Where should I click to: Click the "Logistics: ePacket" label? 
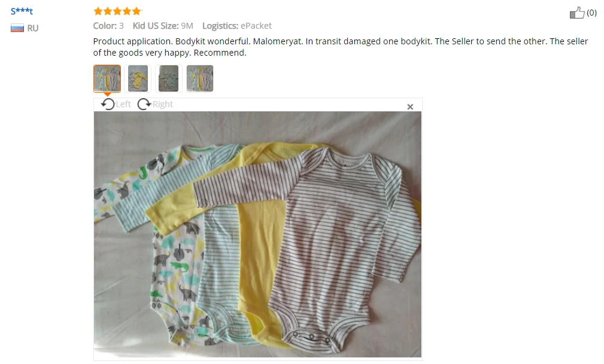(x=237, y=26)
